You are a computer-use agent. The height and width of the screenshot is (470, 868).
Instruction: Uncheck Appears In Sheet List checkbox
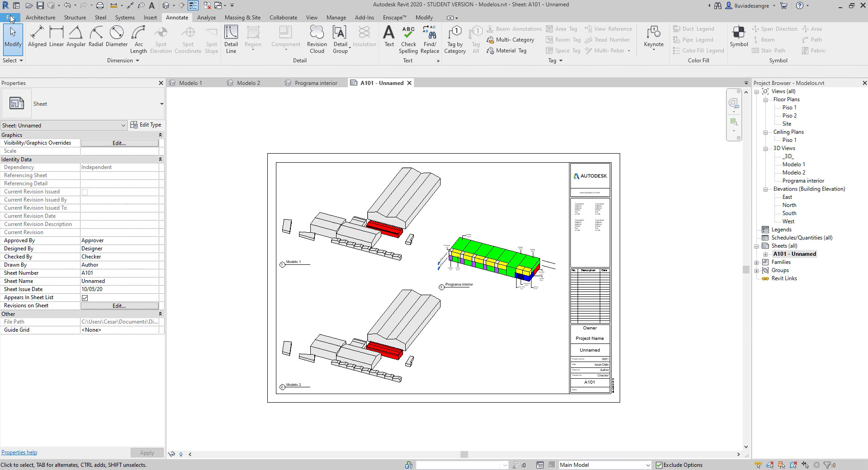[x=85, y=298]
